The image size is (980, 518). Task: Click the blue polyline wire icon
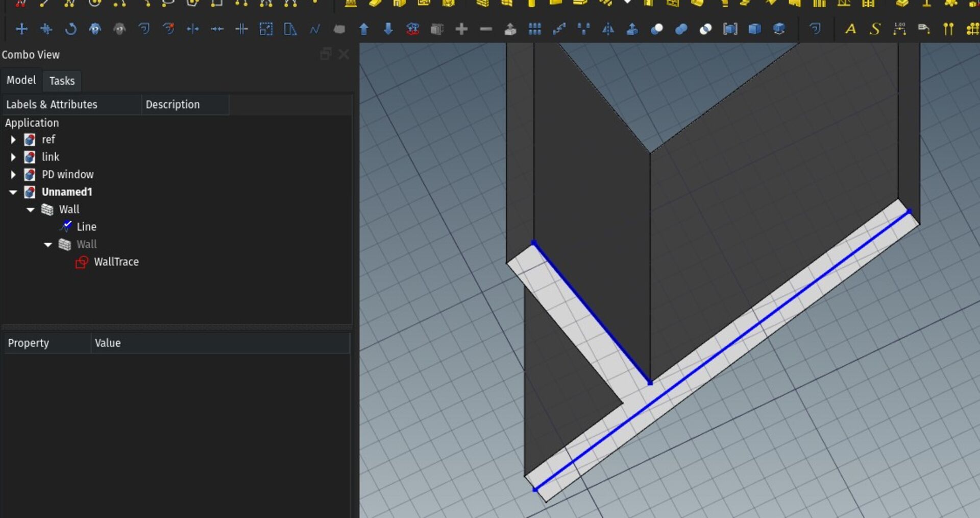click(x=315, y=29)
